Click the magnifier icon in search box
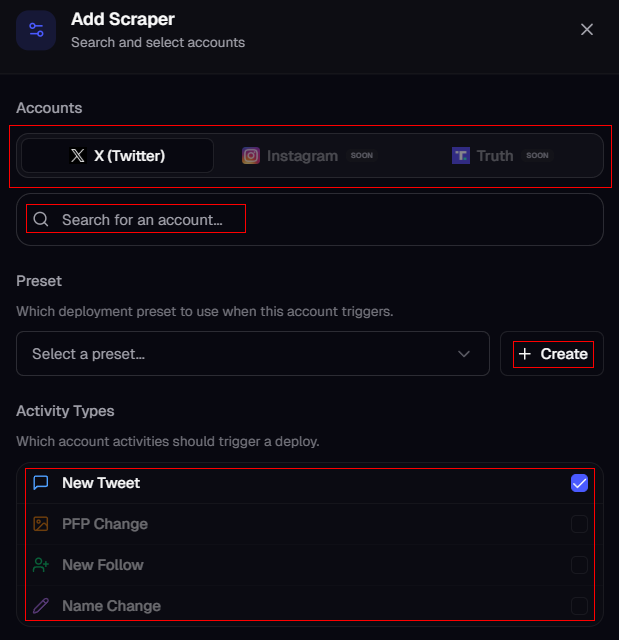This screenshot has width=619, height=640. coord(42,219)
